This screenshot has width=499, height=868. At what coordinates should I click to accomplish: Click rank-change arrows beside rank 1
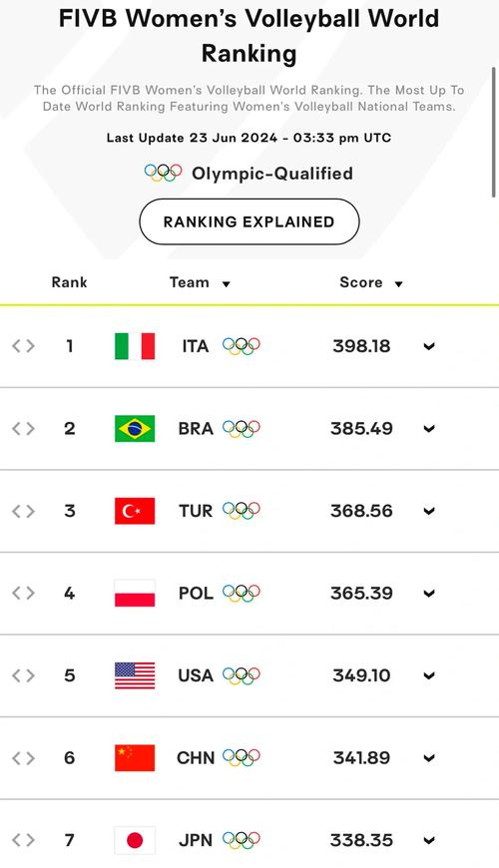pos(23,346)
